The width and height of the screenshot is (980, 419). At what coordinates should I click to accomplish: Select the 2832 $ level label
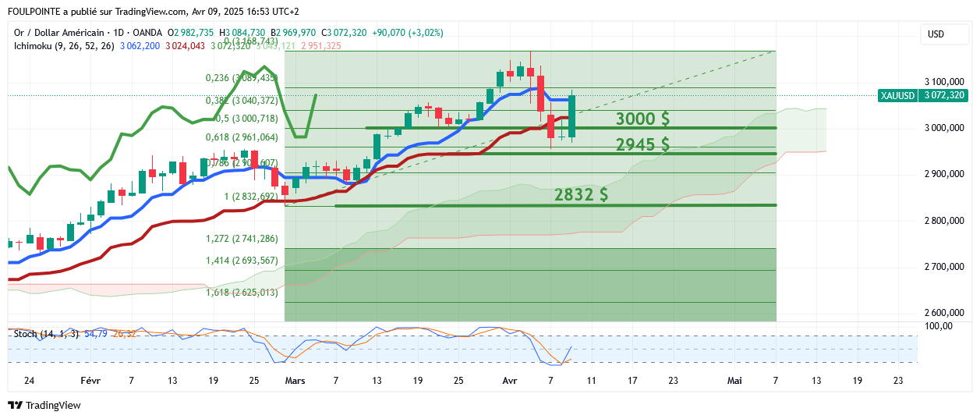[x=582, y=195]
